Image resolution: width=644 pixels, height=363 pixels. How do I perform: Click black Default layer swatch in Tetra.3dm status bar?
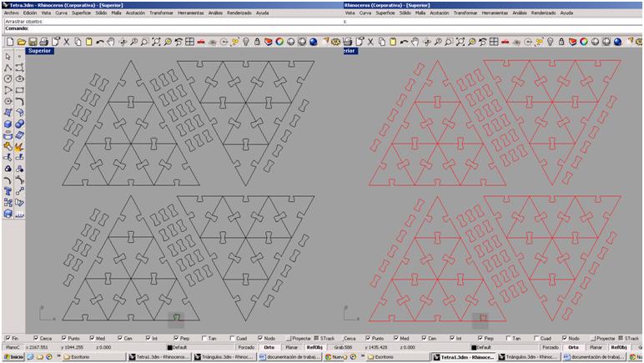(x=169, y=348)
